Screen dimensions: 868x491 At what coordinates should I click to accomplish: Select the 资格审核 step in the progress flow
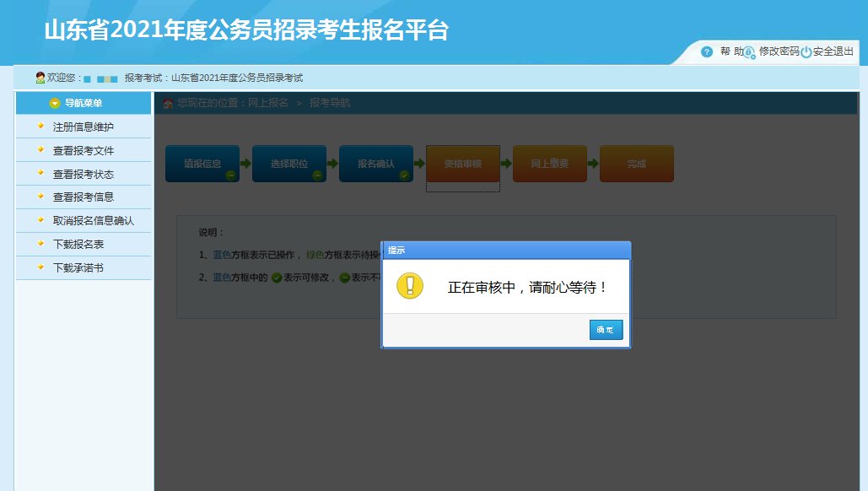tap(463, 164)
